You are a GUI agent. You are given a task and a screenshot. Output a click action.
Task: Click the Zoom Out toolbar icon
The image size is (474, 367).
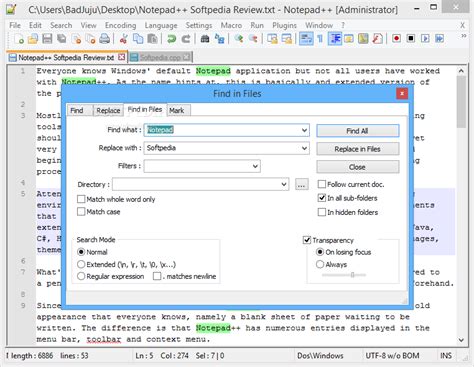click(253, 39)
